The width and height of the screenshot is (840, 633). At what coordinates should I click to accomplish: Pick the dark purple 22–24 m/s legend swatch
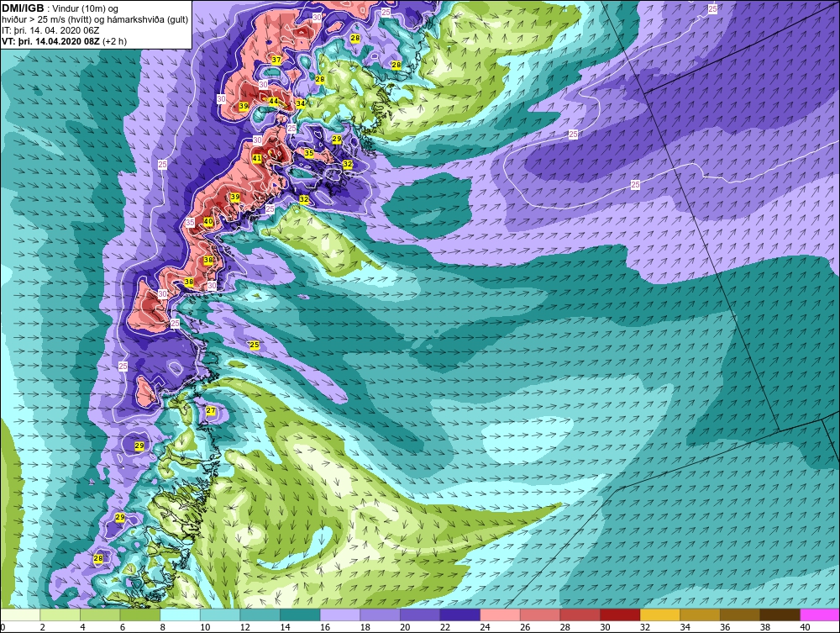tap(460, 615)
